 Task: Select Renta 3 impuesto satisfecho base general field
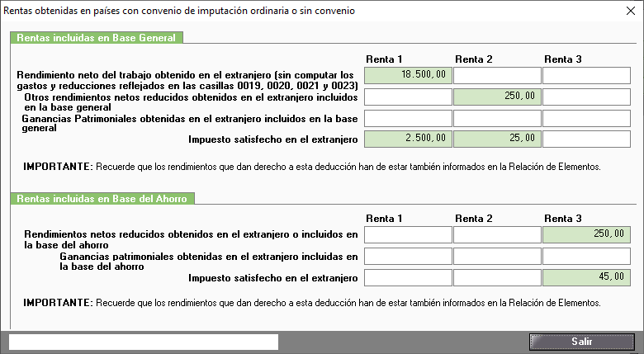586,139
